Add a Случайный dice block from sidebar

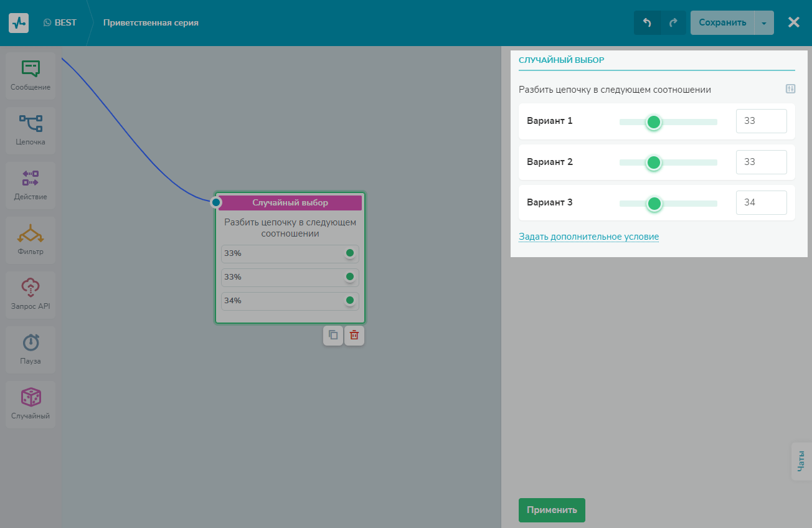(31, 405)
